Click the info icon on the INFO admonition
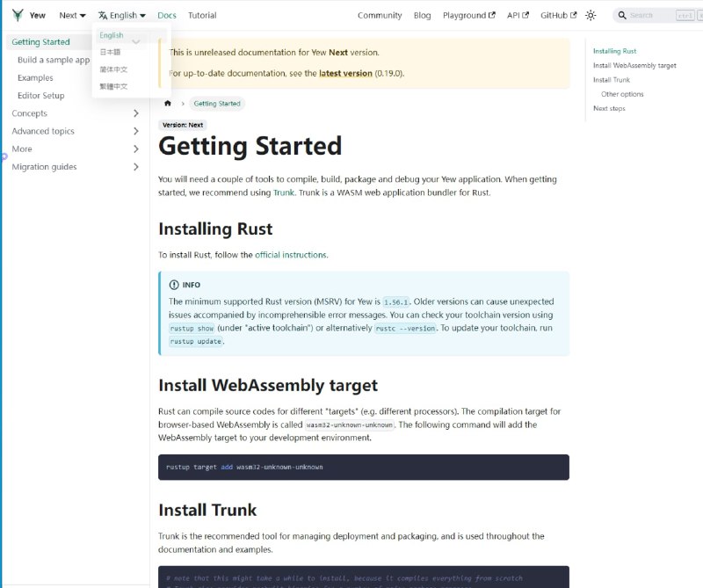The height and width of the screenshot is (588, 703). tap(175, 284)
